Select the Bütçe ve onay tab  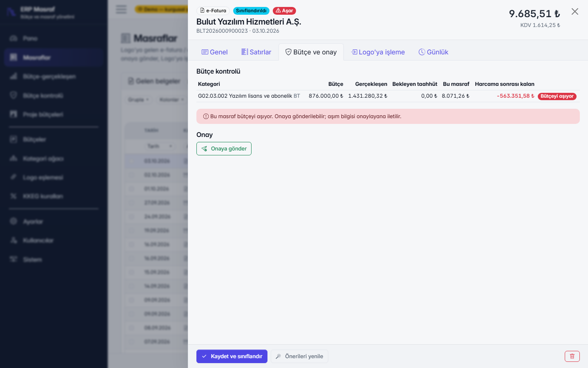(311, 52)
